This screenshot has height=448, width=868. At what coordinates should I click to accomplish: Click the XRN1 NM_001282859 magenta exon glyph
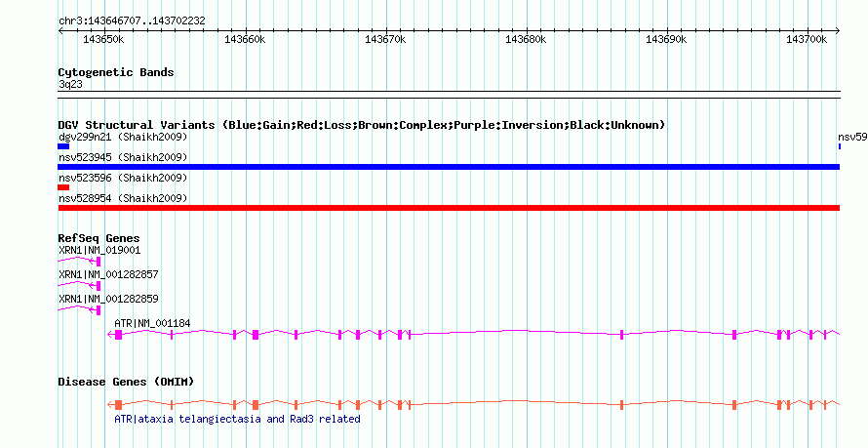click(99, 310)
